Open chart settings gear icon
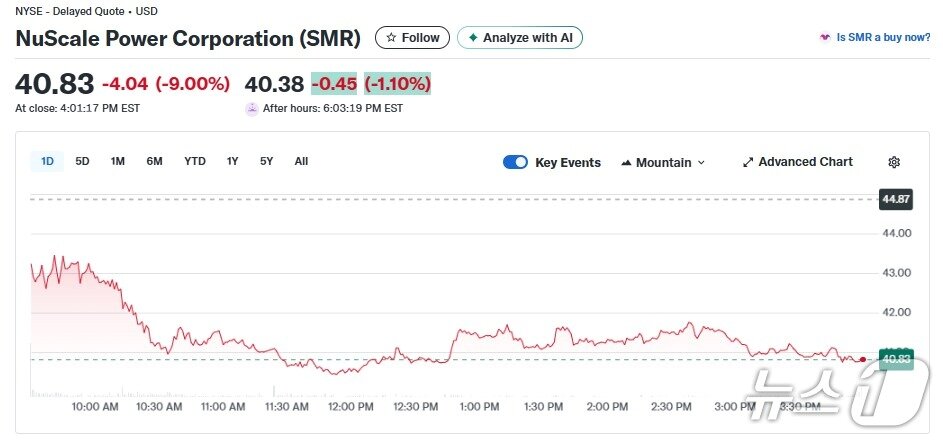Image resolution: width=943 pixels, height=440 pixels. pyautogui.click(x=894, y=162)
